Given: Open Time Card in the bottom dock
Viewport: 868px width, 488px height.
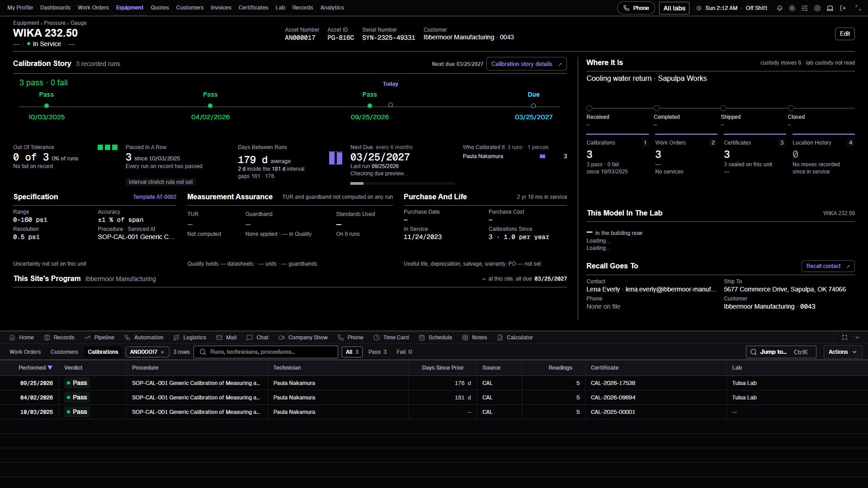Looking at the screenshot, I should [x=391, y=338].
